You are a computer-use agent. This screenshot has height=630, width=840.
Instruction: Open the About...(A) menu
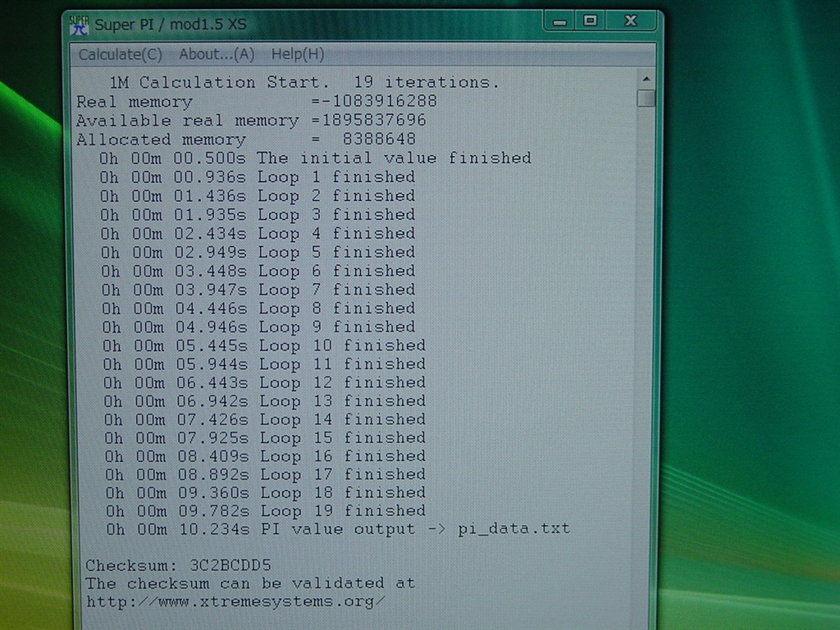click(217, 54)
